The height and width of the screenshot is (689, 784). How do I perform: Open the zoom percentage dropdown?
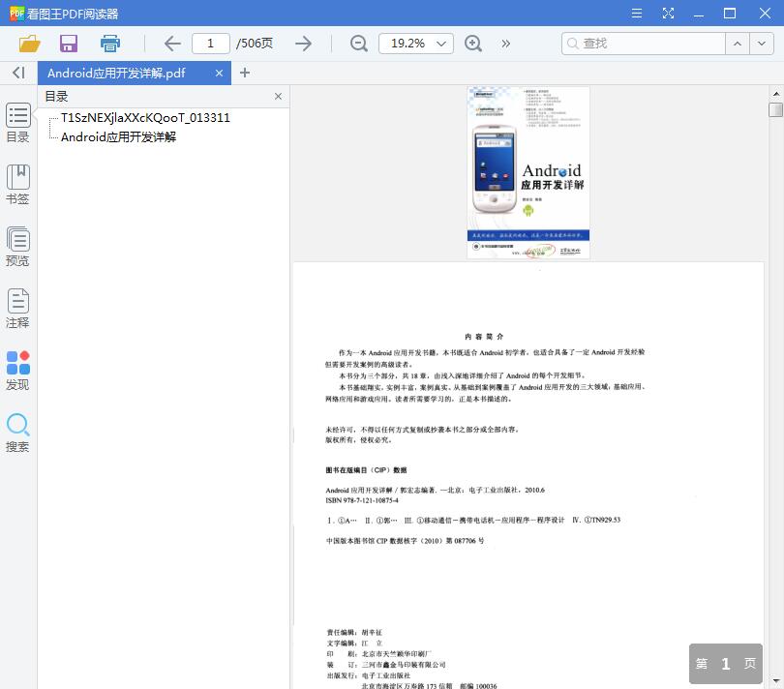click(415, 44)
